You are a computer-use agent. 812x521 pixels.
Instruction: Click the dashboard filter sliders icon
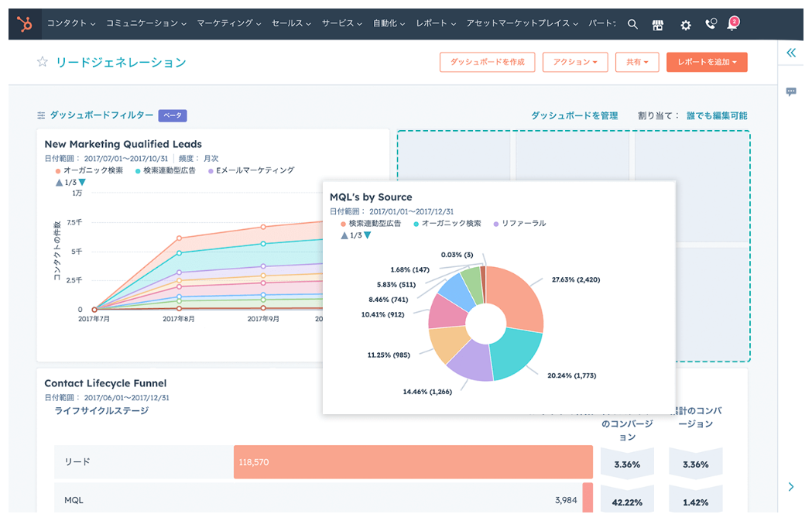point(39,114)
